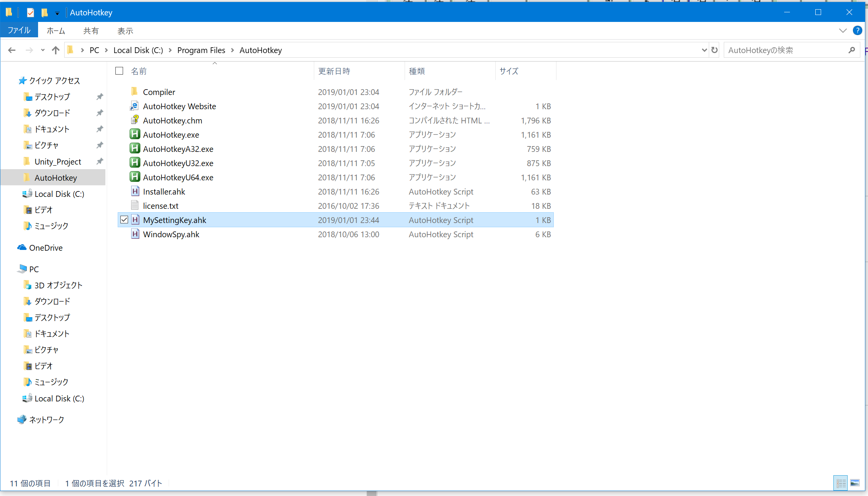Screen dimensions: 868x496
Task: Click the Compiler folder icon
Action: coord(135,92)
